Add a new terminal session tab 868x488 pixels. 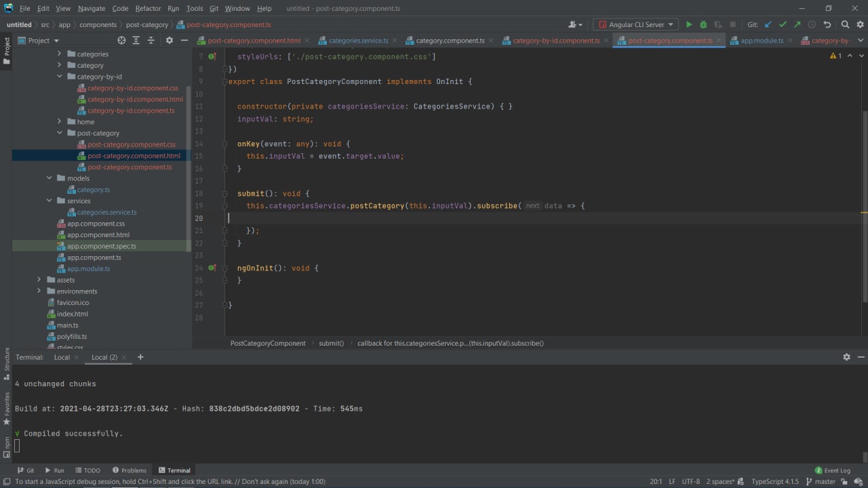(140, 357)
